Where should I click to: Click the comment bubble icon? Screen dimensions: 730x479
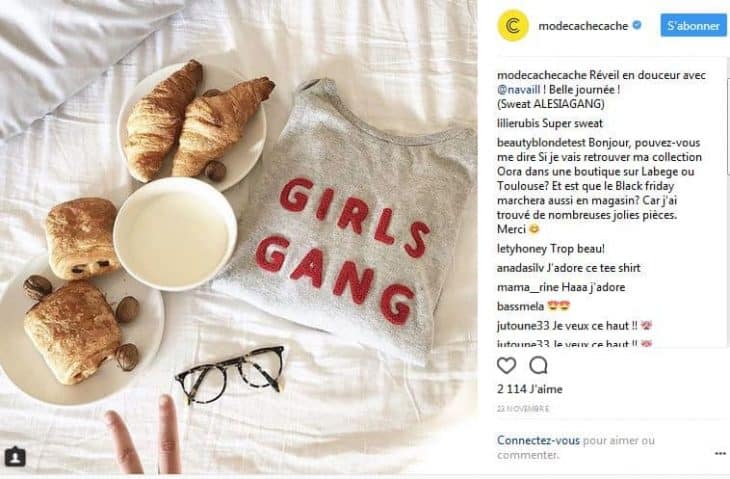(538, 365)
